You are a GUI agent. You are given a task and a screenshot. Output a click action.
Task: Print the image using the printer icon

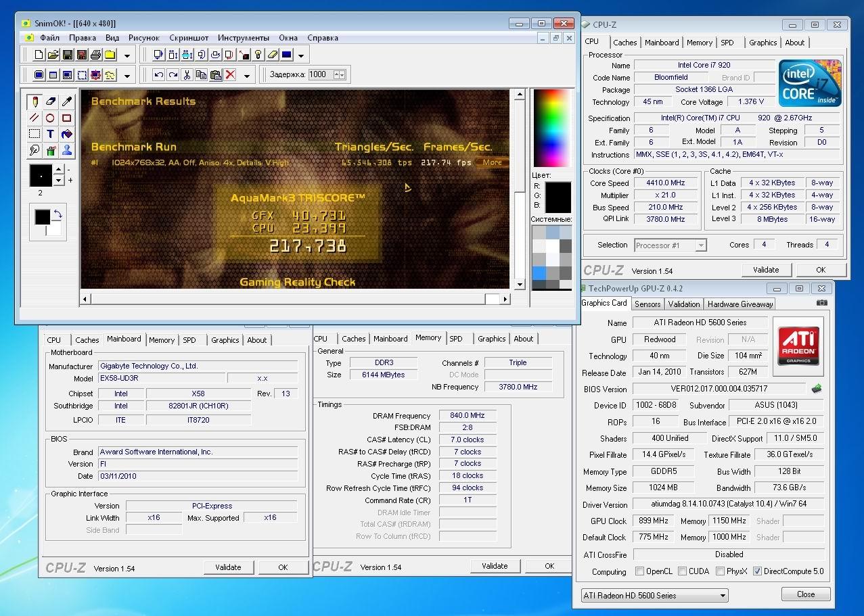tap(95, 55)
